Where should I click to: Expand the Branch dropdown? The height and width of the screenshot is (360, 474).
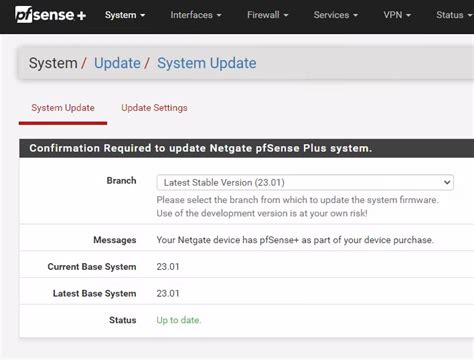click(x=305, y=182)
